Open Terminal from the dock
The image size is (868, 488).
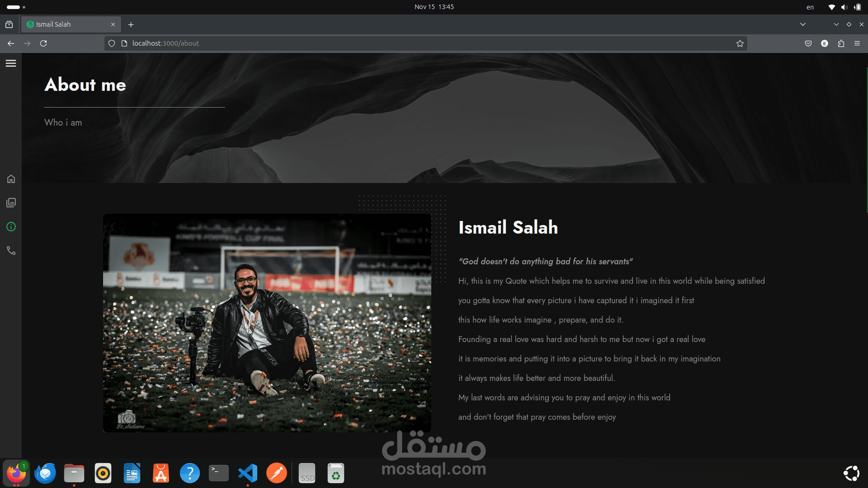coord(219,473)
